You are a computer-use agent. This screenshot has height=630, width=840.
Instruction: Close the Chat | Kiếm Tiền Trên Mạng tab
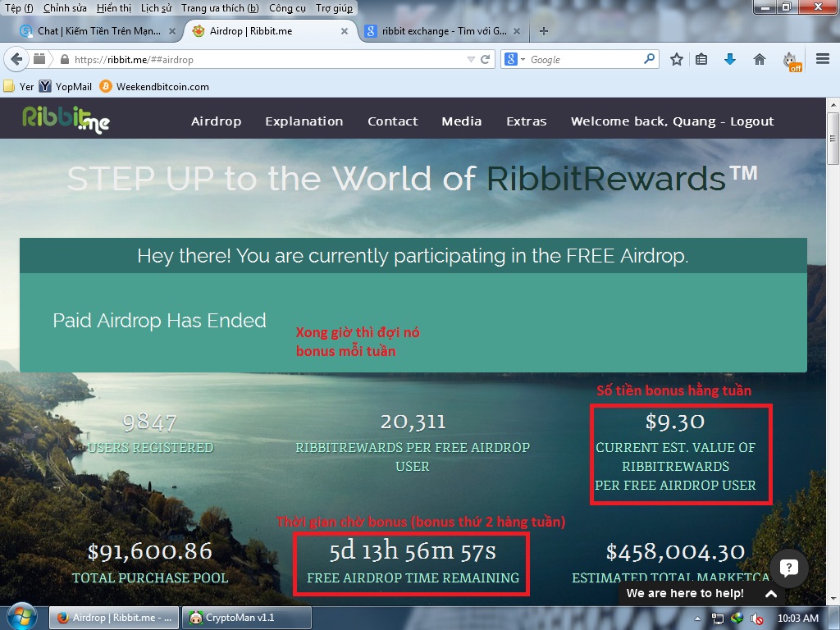click(x=172, y=31)
